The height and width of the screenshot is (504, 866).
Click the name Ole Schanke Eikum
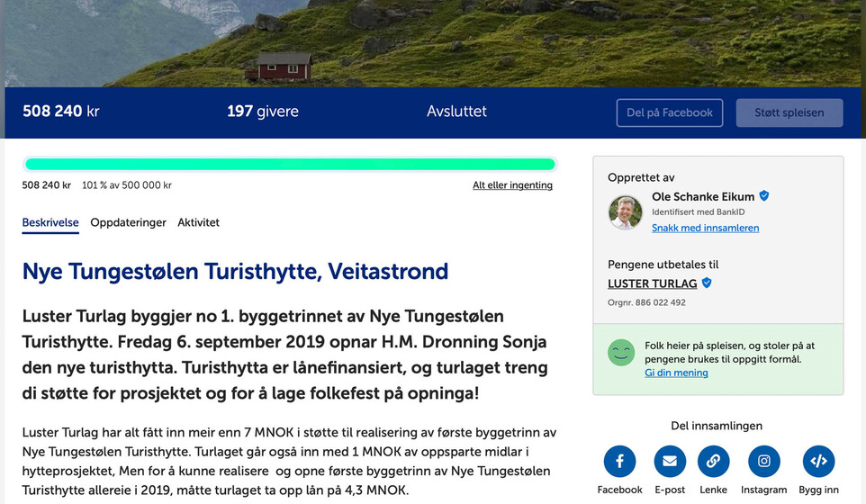pos(703,196)
